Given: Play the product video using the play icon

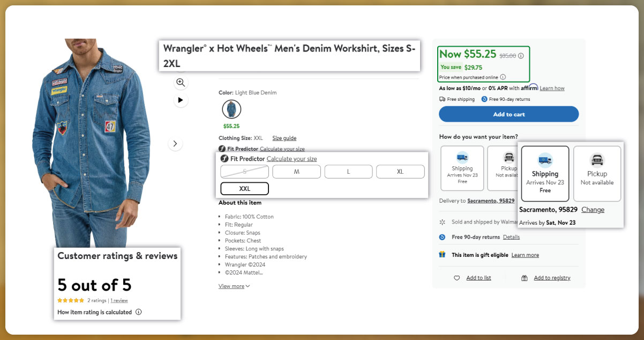Looking at the screenshot, I should [x=181, y=100].
